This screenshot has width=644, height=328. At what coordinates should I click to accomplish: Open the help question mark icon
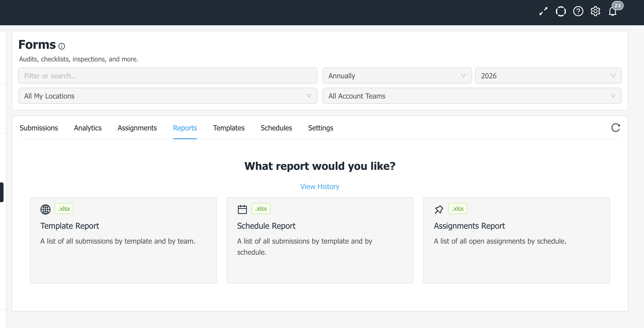pyautogui.click(x=578, y=11)
